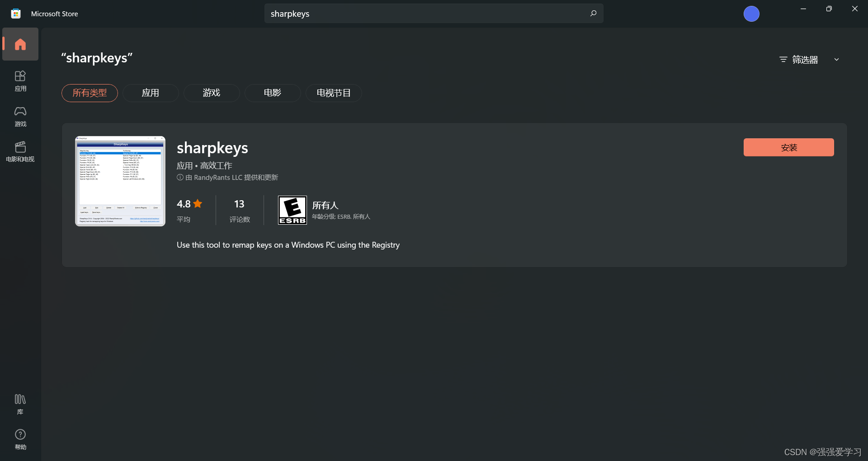The image size is (868, 461).
Task: Select the 所有类型 filter tab
Action: click(90, 93)
